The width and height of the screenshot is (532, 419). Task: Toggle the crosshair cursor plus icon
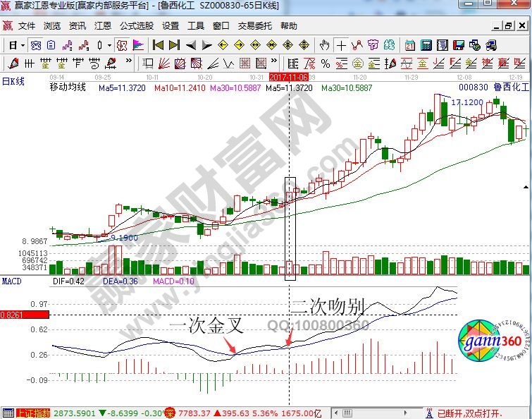pos(342,45)
